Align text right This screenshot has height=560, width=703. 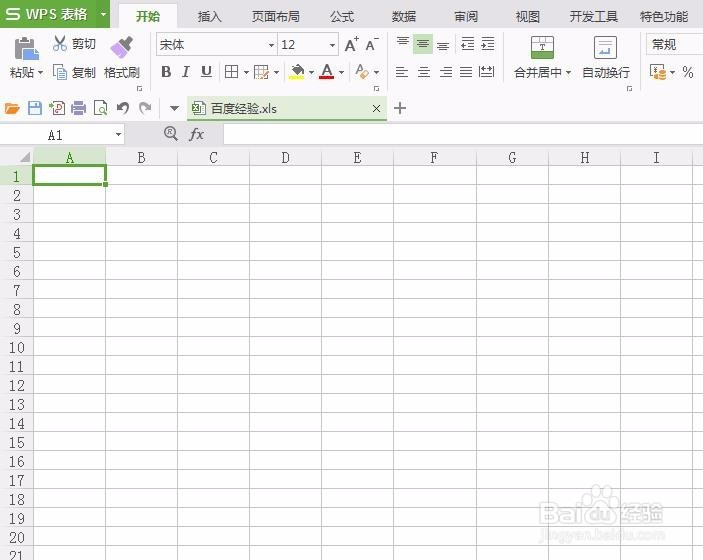[446, 72]
